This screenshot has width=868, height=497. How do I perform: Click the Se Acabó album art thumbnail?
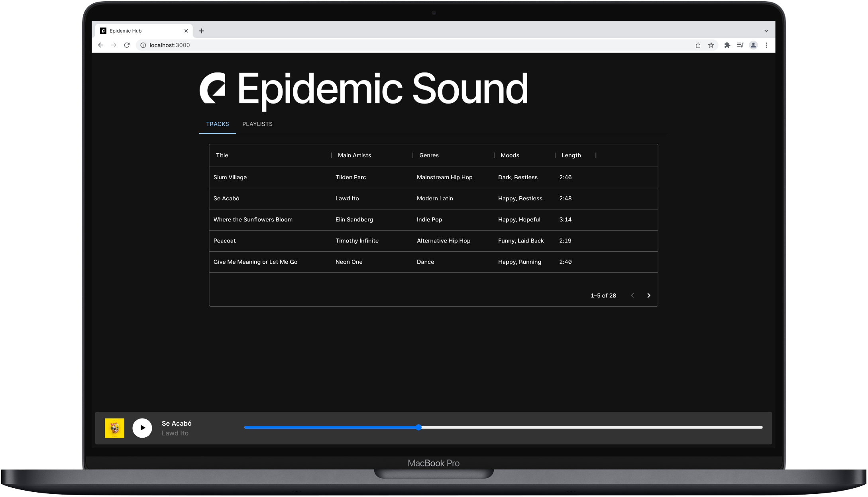(114, 428)
